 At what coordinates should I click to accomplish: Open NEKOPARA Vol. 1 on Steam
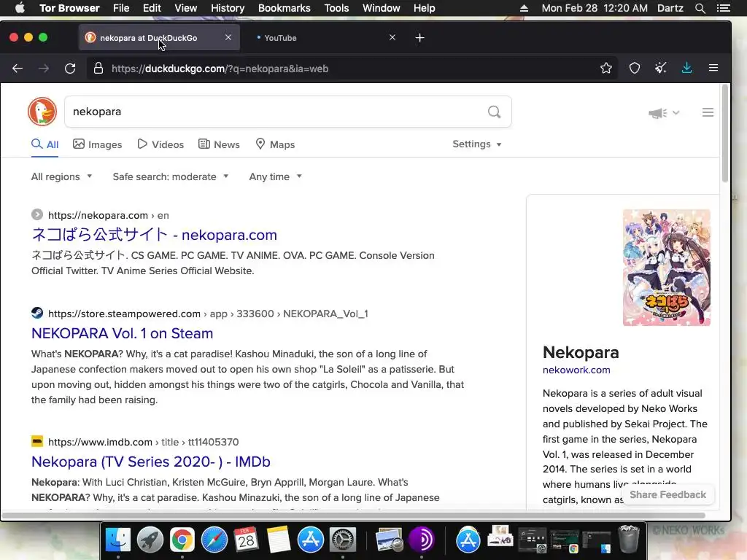pyautogui.click(x=122, y=333)
